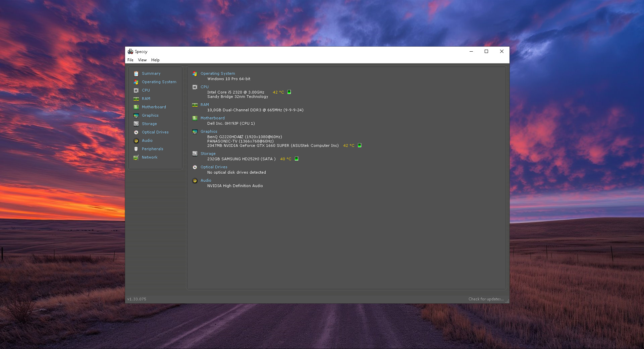The image size is (644, 349).
Task: Select Storage in the sidebar
Action: [149, 124]
